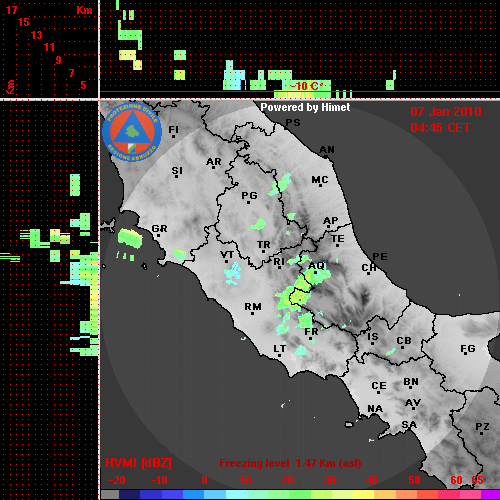500x500 pixels.
Task: Click the NA city label on map
Action: click(x=375, y=409)
